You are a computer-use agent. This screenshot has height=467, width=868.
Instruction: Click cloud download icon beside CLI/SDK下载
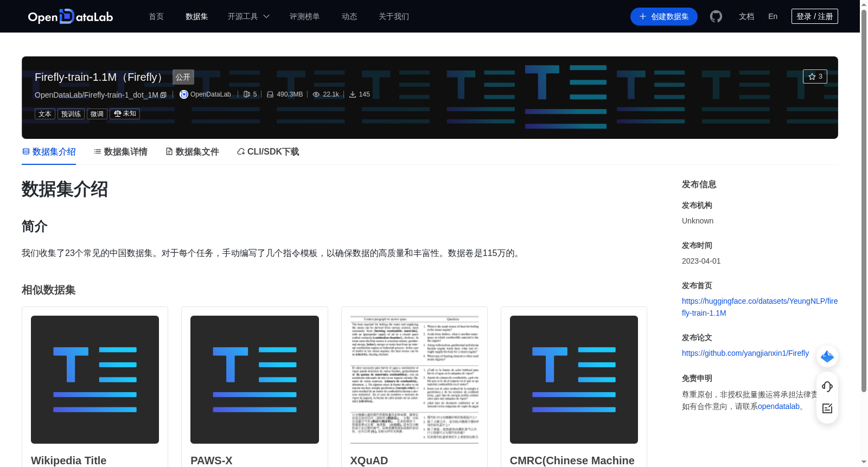[x=241, y=152]
